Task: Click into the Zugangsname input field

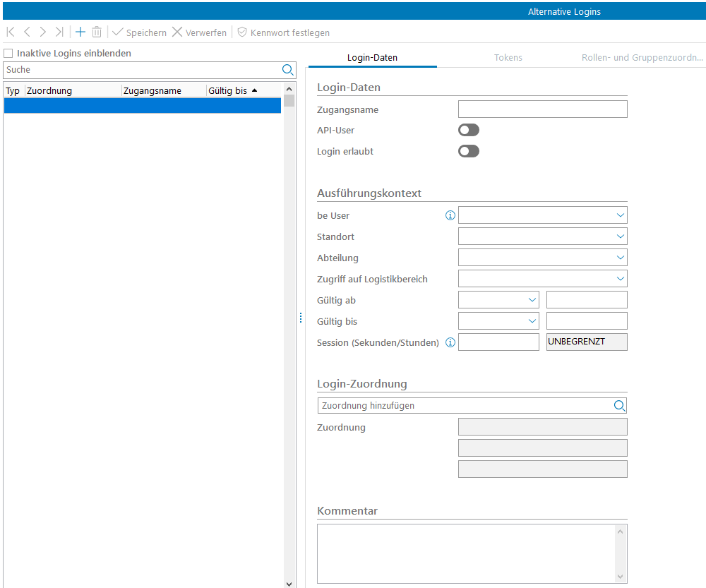Action: (x=542, y=109)
